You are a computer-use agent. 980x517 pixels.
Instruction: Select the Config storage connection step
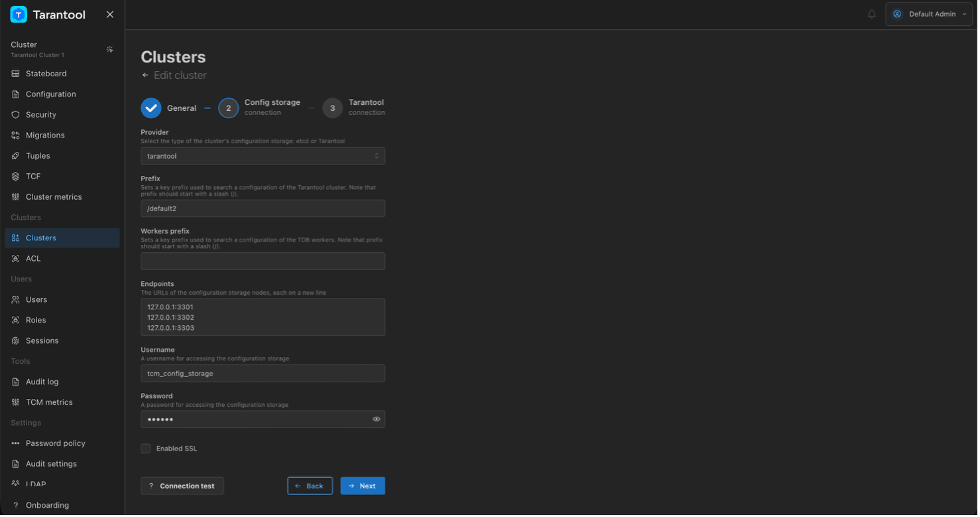(259, 108)
